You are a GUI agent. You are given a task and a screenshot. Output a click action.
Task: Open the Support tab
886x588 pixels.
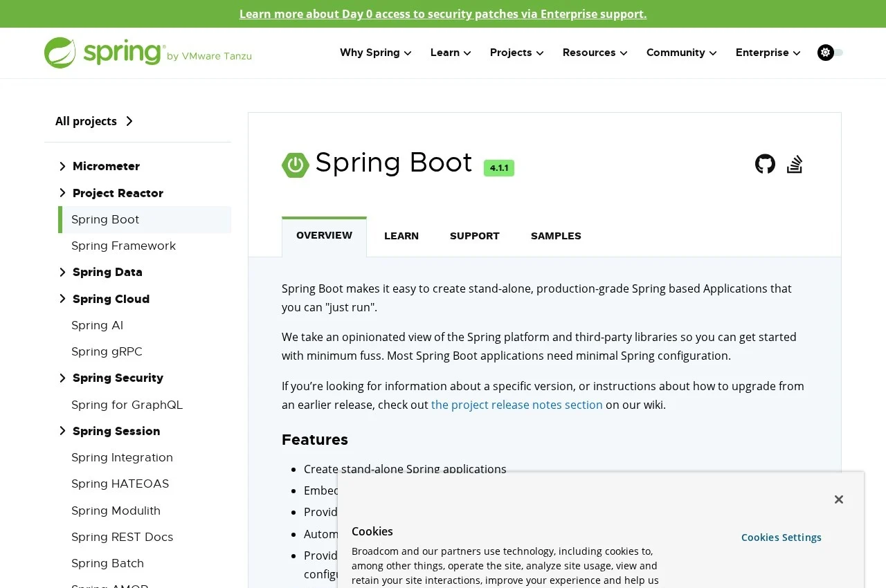[x=475, y=236]
